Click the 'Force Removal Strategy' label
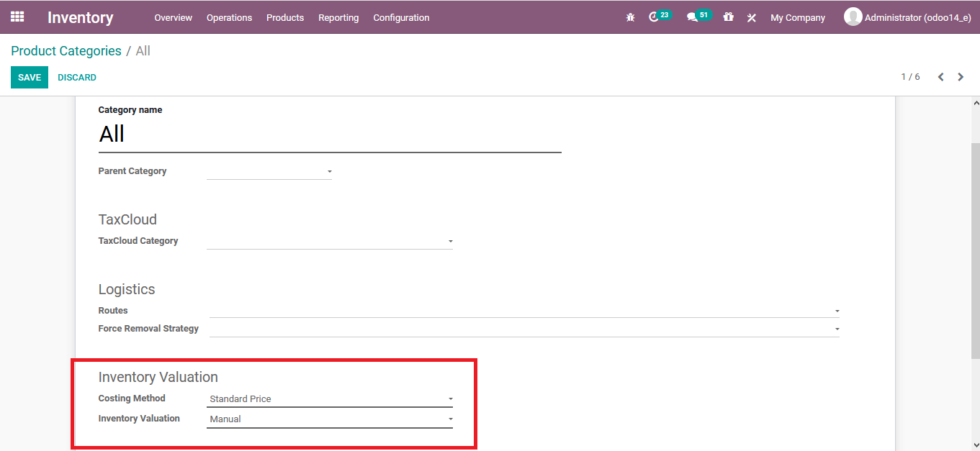 [148, 329]
